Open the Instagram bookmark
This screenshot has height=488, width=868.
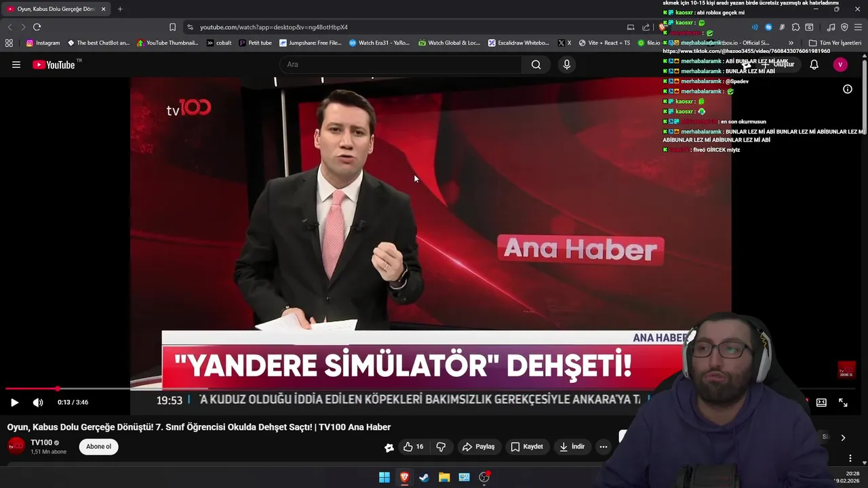[43, 43]
